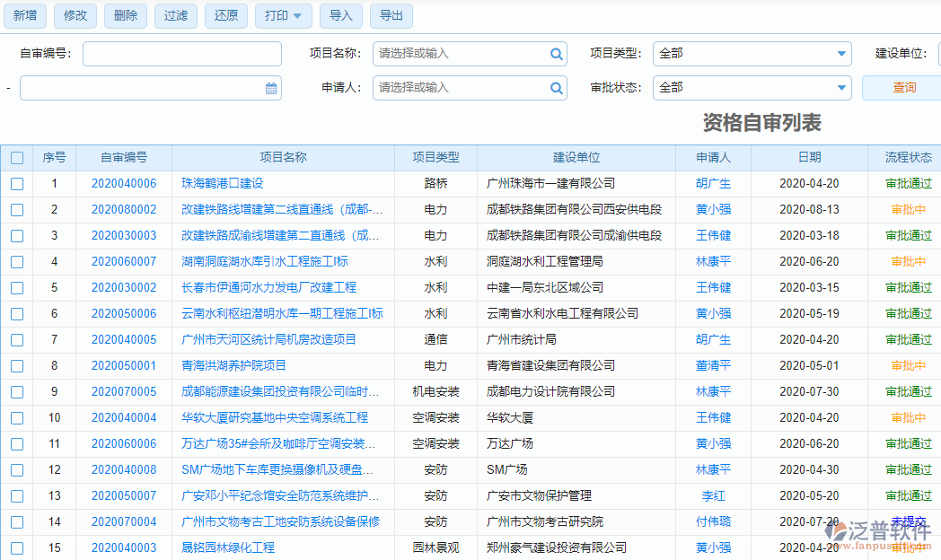Click 删除 to delete records
The width and height of the screenshot is (941, 560).
125,15
